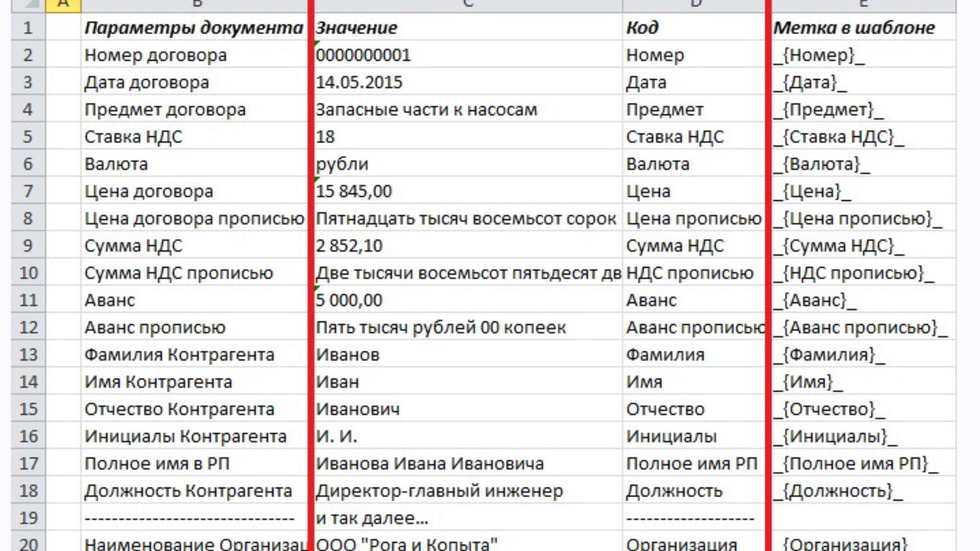The width and height of the screenshot is (980, 551).
Task: Select row 5 header
Action: tap(27, 136)
